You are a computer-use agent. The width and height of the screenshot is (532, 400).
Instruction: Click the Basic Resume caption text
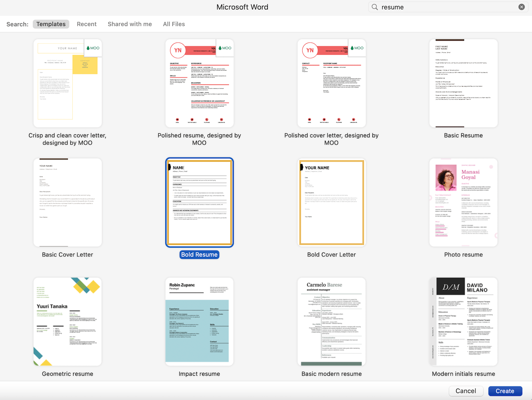[x=463, y=135]
